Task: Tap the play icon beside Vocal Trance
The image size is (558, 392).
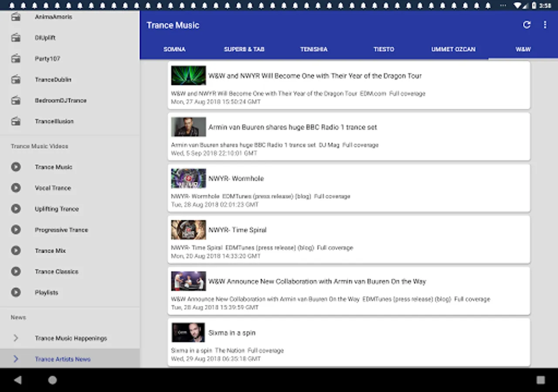Action: click(16, 188)
